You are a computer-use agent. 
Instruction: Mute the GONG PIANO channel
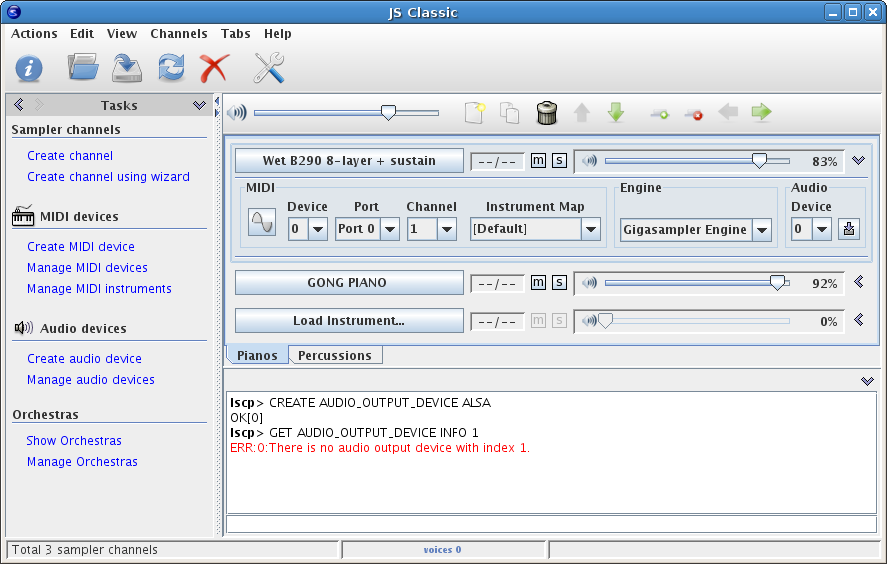538,283
